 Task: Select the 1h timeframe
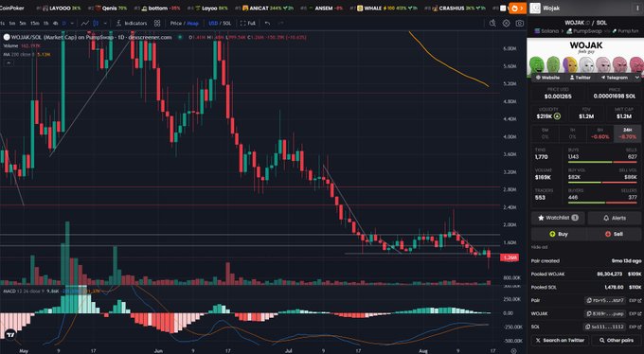pyautogui.click(x=46, y=24)
